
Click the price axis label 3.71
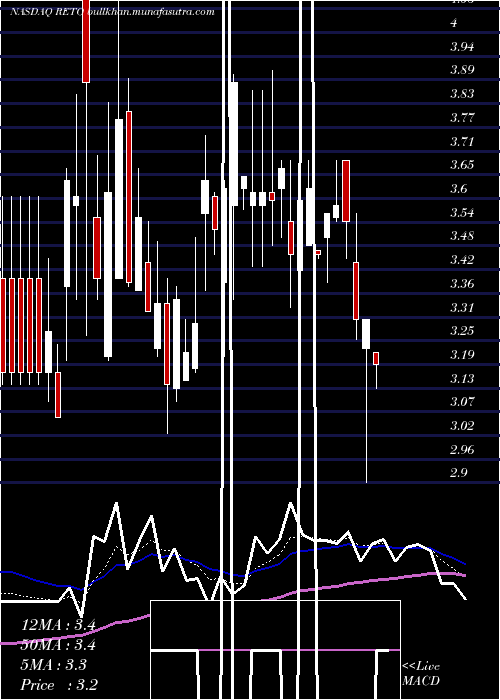(x=462, y=142)
